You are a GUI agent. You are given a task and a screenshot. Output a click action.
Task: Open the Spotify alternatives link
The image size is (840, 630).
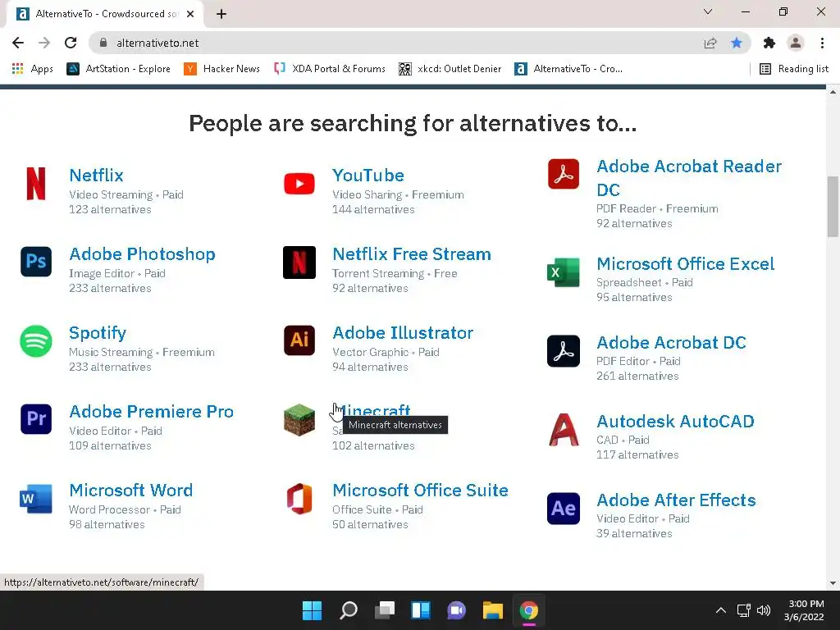98,333
